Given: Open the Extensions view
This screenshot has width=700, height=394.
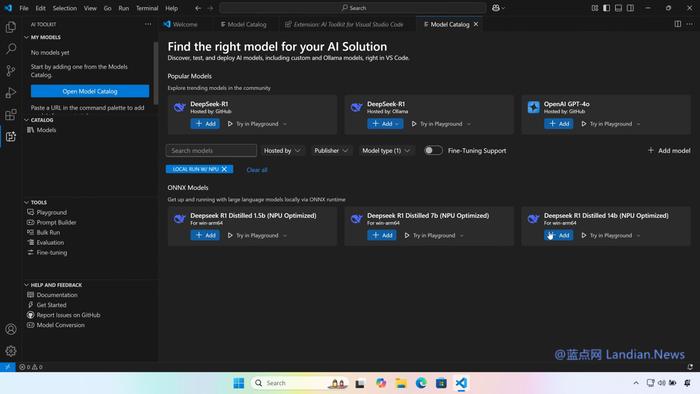Looking at the screenshot, I should click(x=11, y=114).
